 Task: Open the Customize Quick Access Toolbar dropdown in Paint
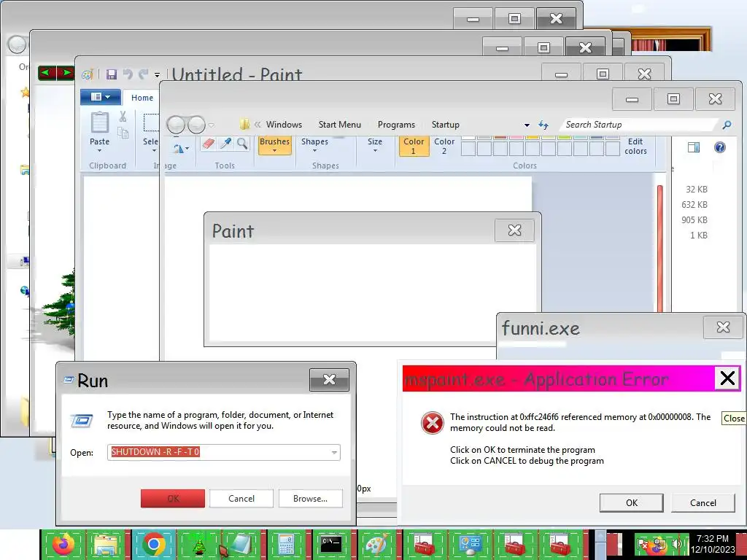point(158,75)
